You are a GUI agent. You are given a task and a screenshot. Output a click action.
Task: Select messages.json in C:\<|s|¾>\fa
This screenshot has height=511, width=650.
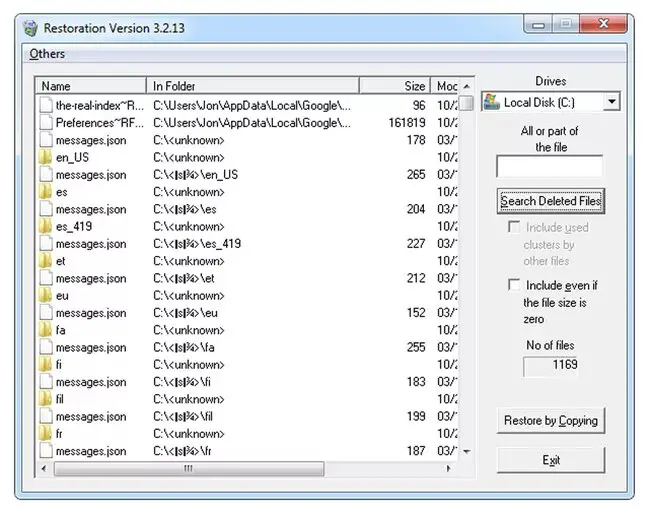click(x=91, y=347)
